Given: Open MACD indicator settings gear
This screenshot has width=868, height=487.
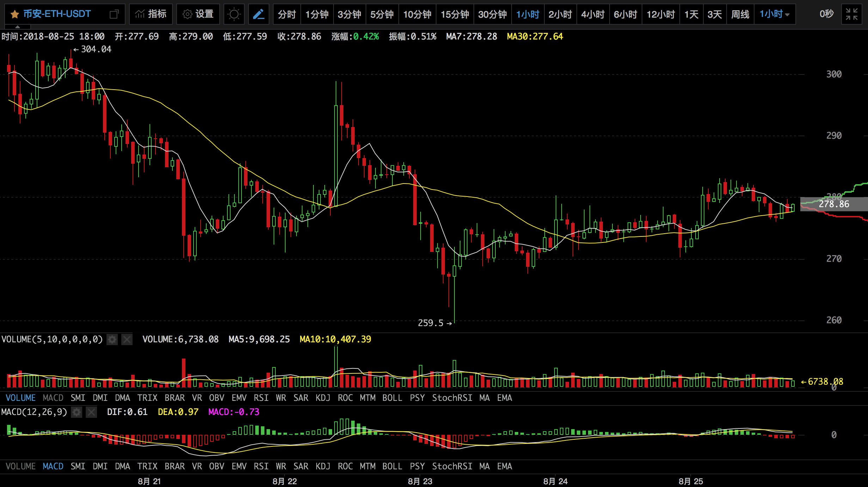Looking at the screenshot, I should pyautogui.click(x=77, y=412).
